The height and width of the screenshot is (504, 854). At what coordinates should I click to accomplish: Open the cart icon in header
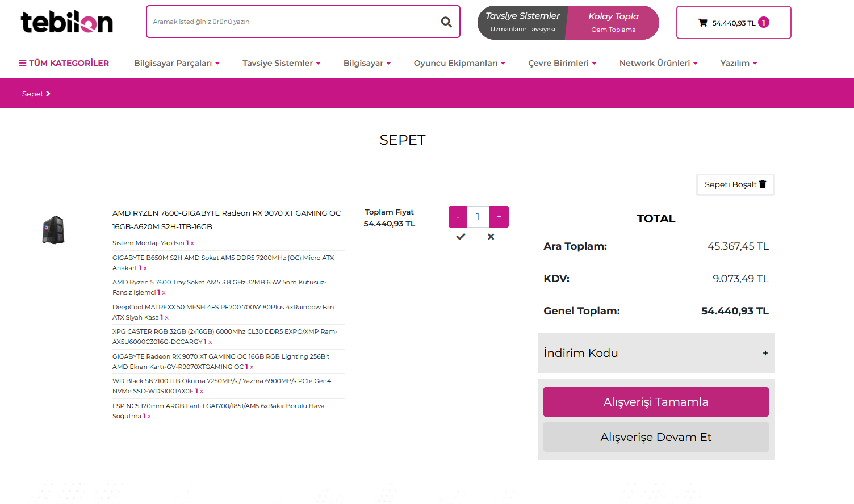tap(703, 23)
